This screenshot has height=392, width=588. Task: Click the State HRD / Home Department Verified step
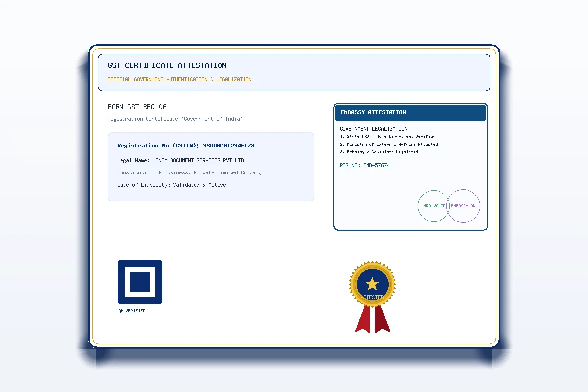pyautogui.click(x=388, y=136)
